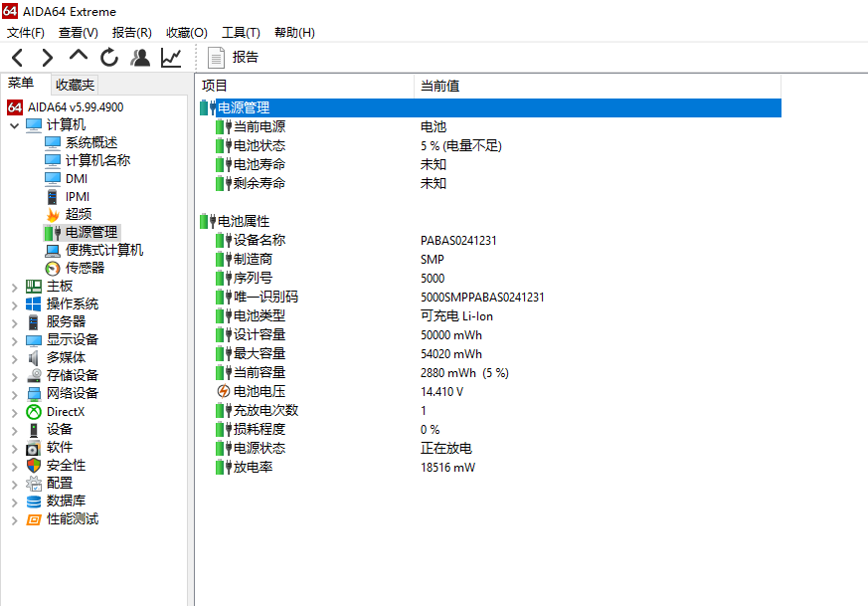This screenshot has height=606, width=868.
Task: Click the user profile toolbar icon
Action: coord(140,58)
